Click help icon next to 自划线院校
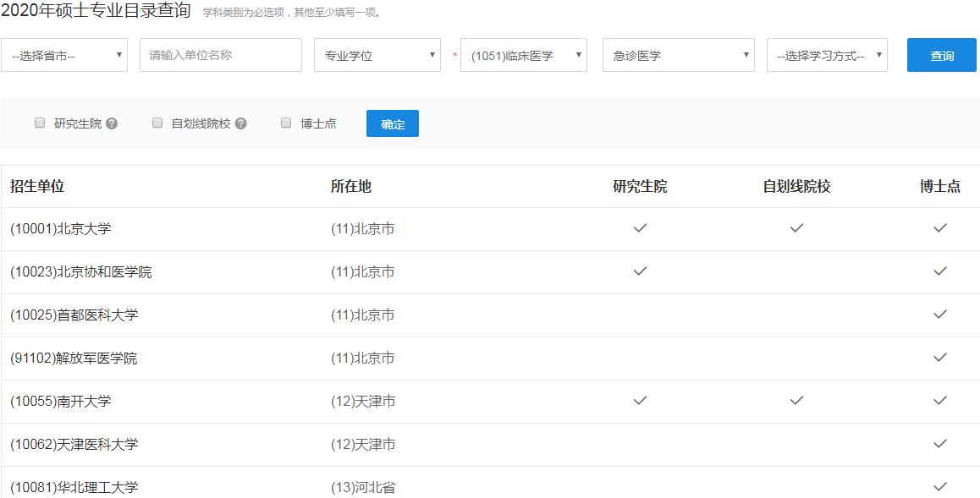The width and height of the screenshot is (980, 498). pos(240,123)
